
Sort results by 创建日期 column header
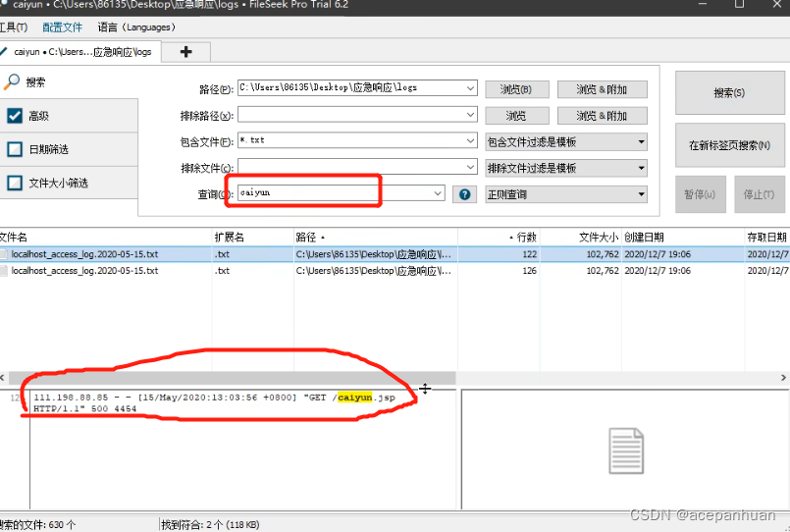click(683, 238)
